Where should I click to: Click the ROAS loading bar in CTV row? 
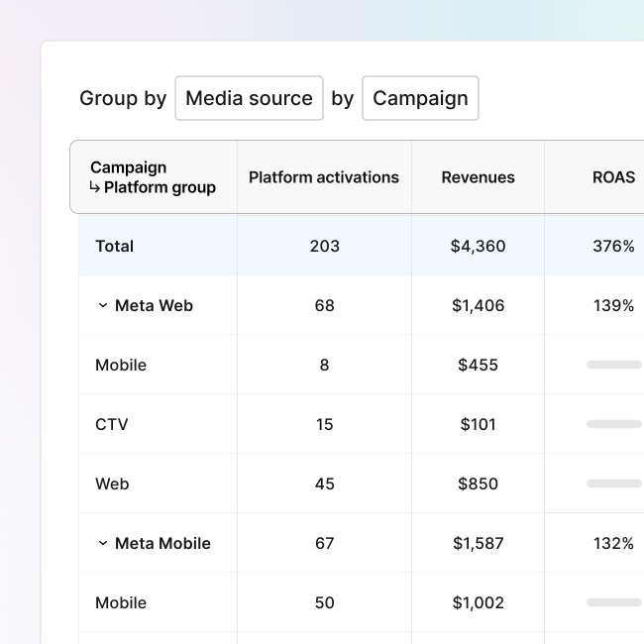click(x=613, y=424)
